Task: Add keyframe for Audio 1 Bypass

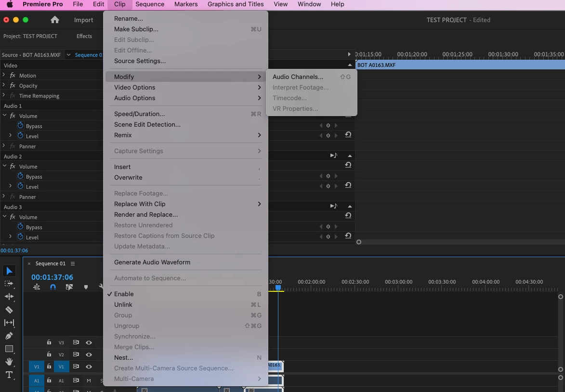Action: 328,125
